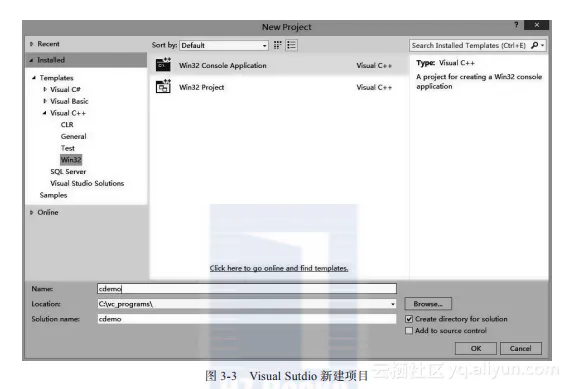Open the Location path dropdown arrow

click(393, 304)
